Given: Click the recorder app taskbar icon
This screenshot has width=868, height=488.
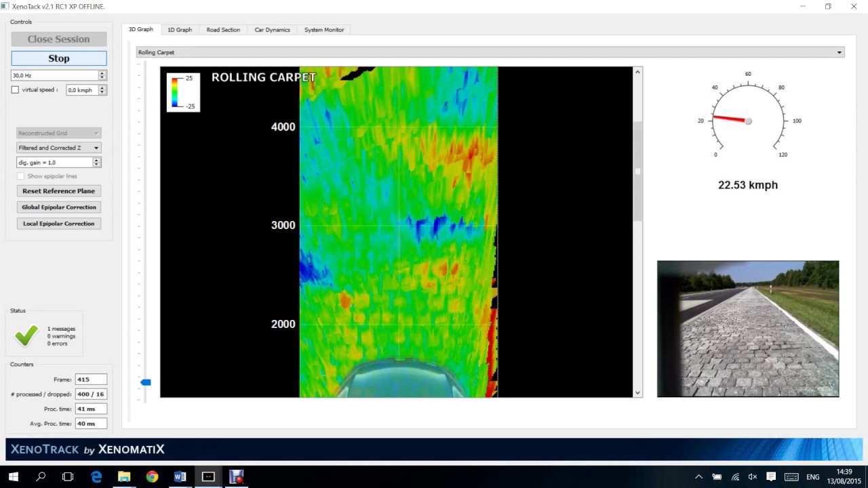Looking at the screenshot, I should (236, 476).
